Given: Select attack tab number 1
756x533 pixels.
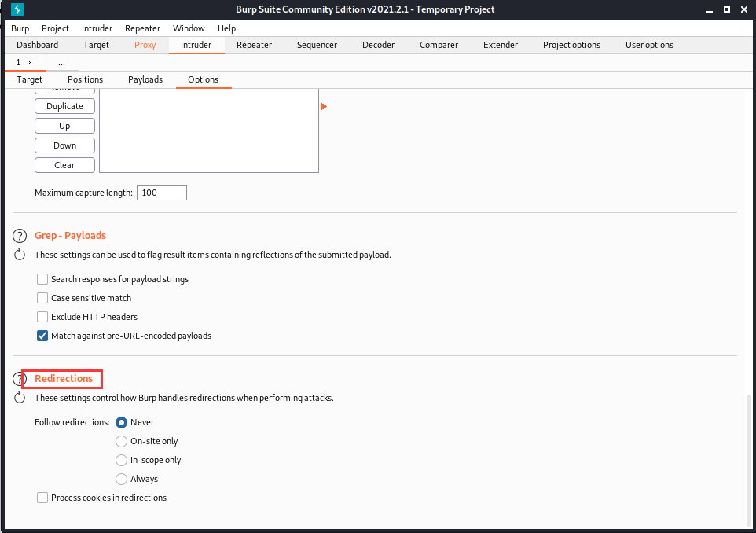Looking at the screenshot, I should point(18,62).
